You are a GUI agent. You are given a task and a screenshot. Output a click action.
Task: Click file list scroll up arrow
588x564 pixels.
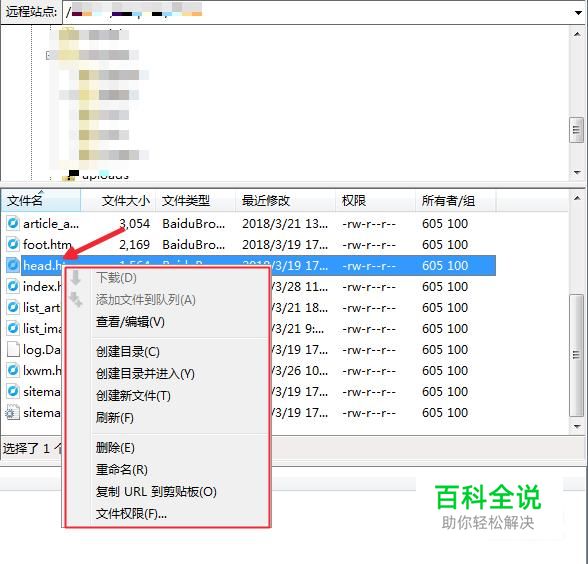[x=577, y=198]
